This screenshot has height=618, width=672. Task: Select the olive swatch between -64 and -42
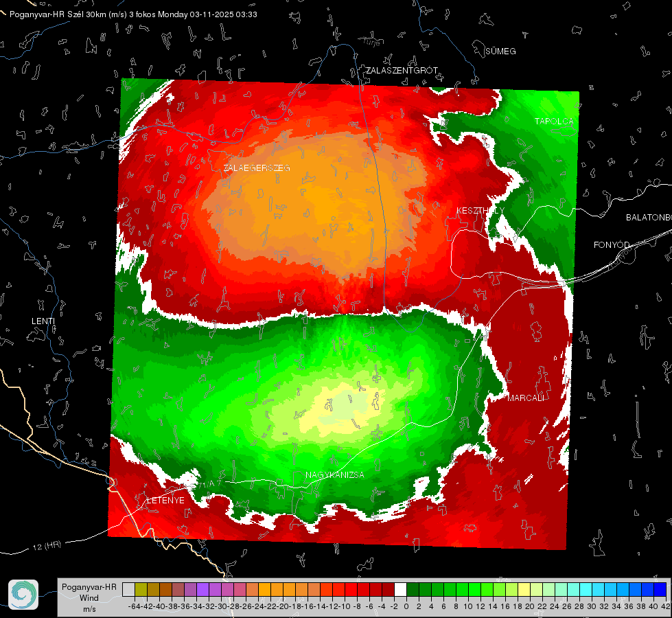click(x=141, y=589)
